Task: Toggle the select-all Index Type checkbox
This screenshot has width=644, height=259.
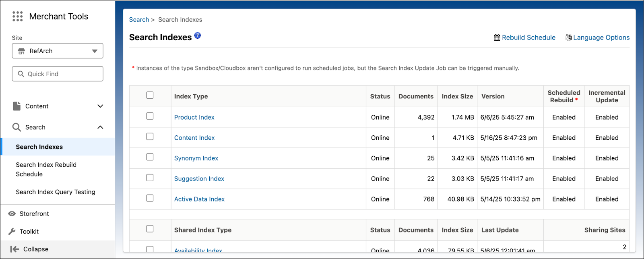Action: coord(150,95)
